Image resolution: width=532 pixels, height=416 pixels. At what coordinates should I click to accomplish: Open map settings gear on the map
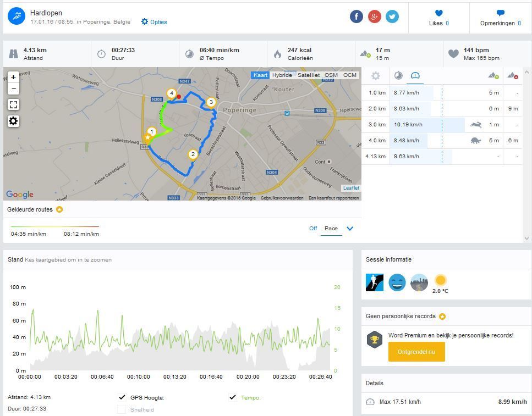[14, 121]
